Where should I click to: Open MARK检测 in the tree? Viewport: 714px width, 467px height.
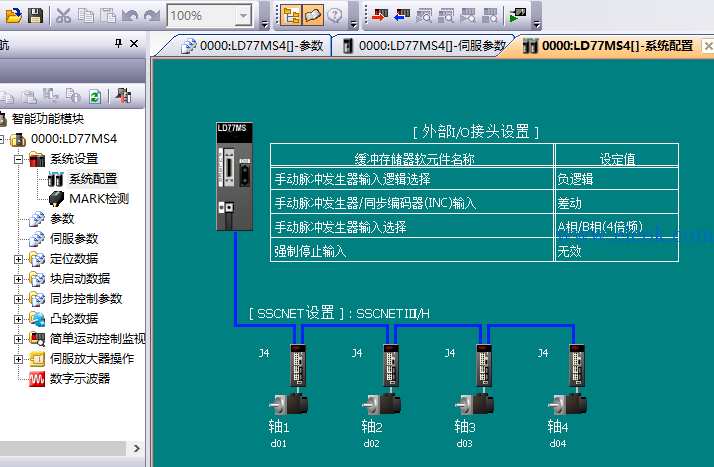99,199
